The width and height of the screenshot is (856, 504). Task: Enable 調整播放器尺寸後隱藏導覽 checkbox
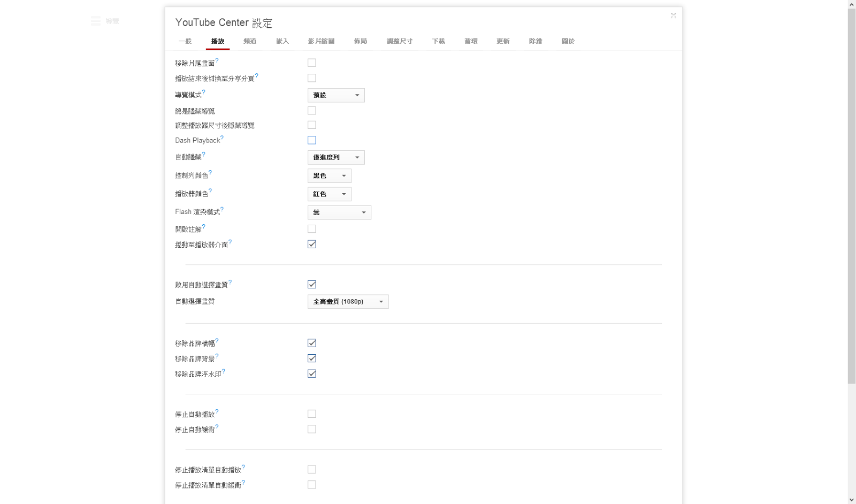pos(312,125)
